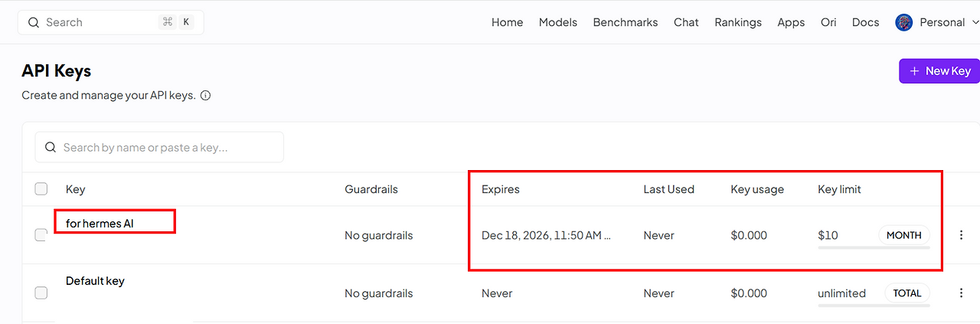
Task: Click the TOTAL limit reset badge
Action: point(907,293)
